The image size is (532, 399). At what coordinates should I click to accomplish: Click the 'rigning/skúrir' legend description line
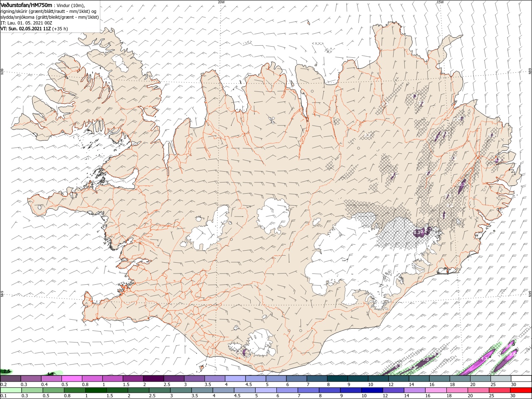coord(49,11)
